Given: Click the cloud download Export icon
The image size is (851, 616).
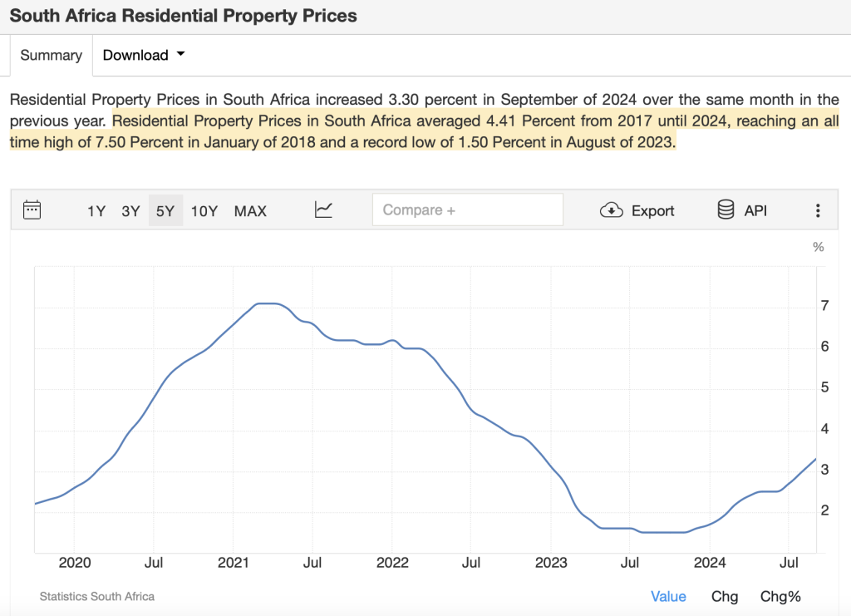Looking at the screenshot, I should tap(611, 210).
